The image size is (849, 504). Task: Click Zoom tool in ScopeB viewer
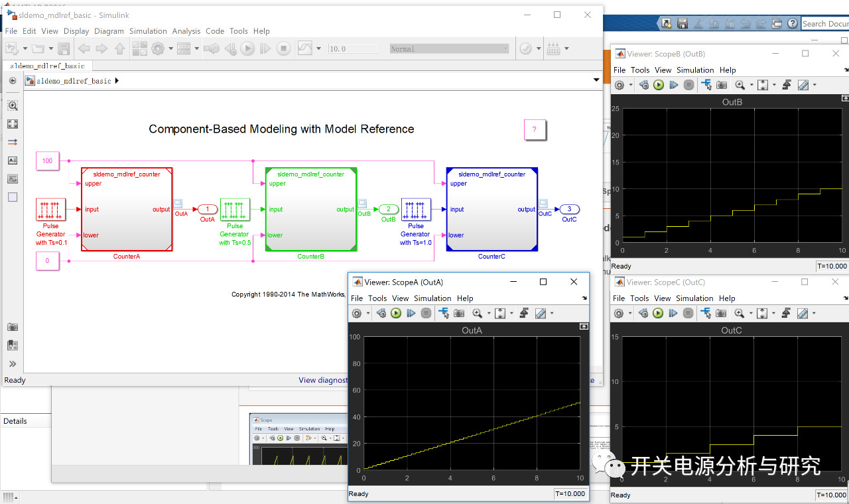tap(740, 84)
